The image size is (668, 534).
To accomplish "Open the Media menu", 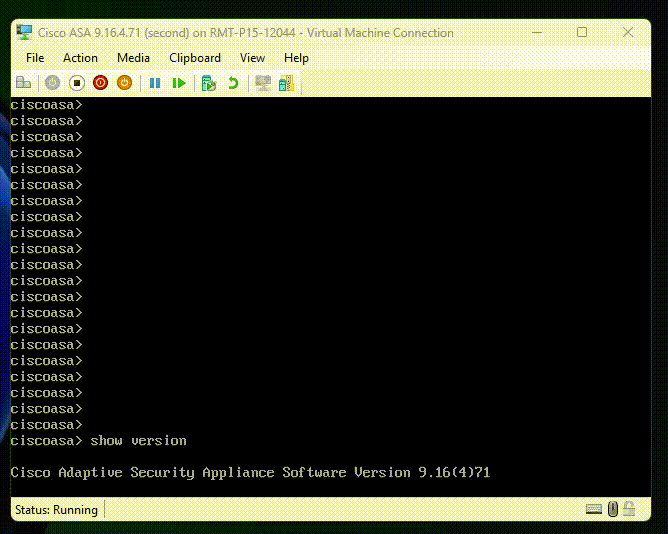I will pyautogui.click(x=133, y=58).
